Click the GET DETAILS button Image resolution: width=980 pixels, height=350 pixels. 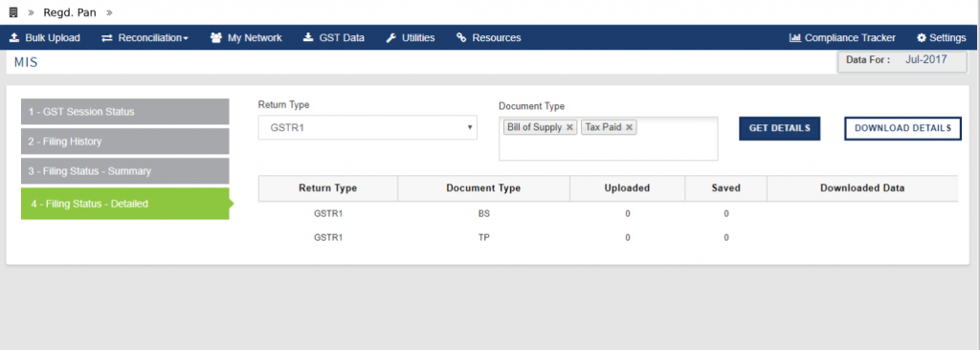tap(779, 128)
